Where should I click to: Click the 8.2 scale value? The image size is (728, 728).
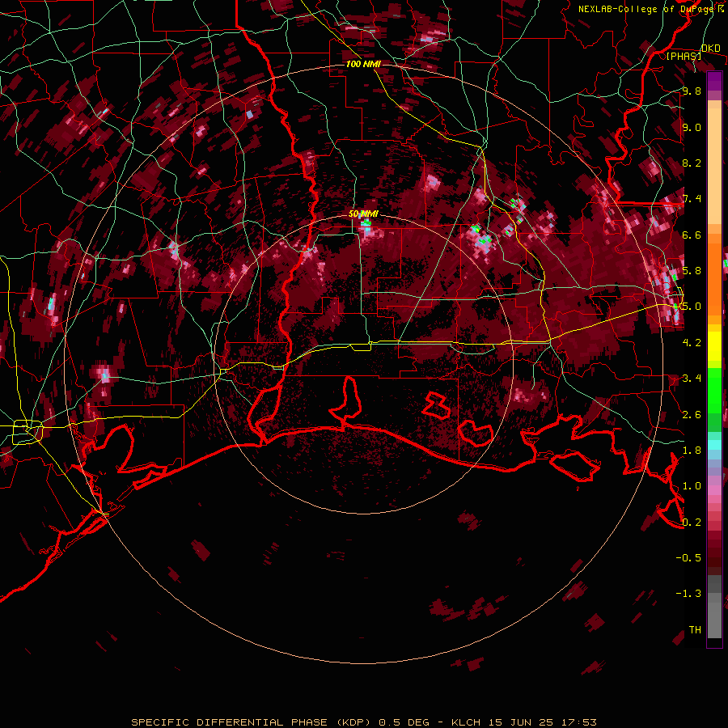692,163
